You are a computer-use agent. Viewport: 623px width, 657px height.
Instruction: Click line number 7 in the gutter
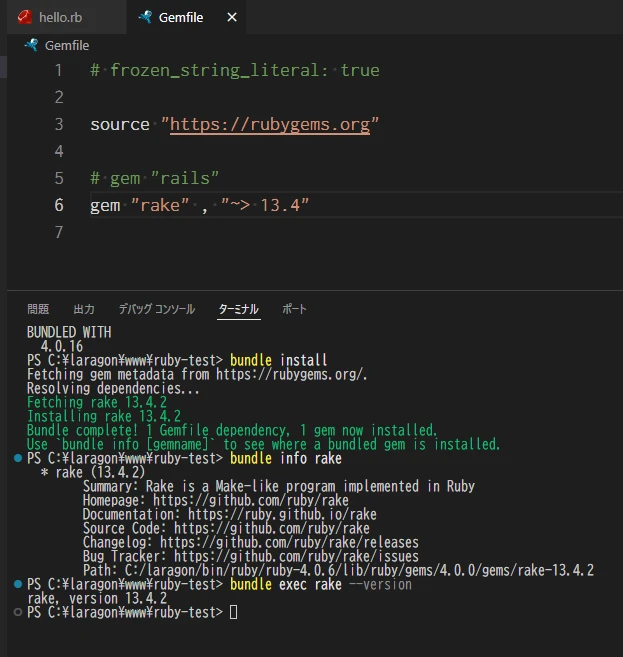(x=59, y=232)
